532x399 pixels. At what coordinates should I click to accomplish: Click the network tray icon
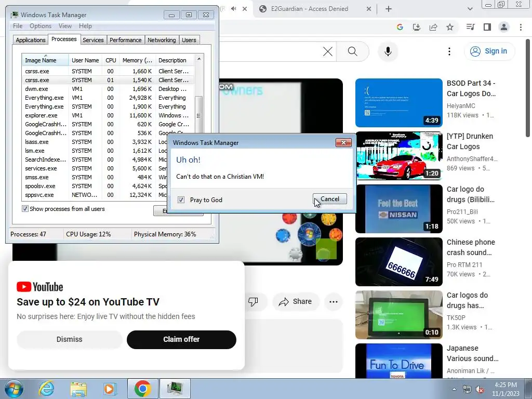467,390
